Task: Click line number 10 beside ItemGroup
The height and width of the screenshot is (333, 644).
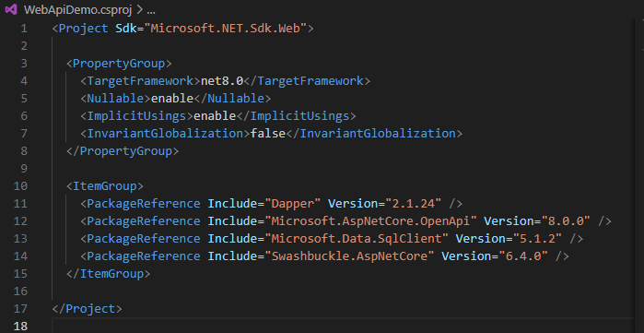Action: click(x=20, y=185)
